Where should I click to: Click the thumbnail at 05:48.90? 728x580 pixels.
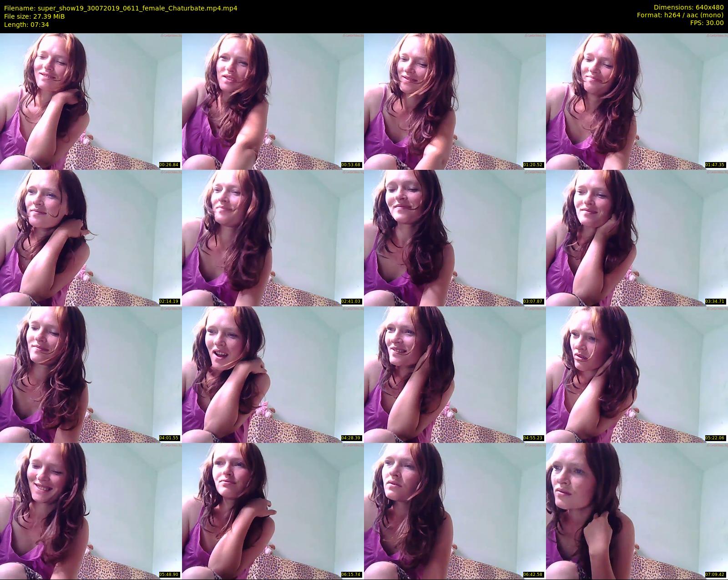tap(91, 511)
